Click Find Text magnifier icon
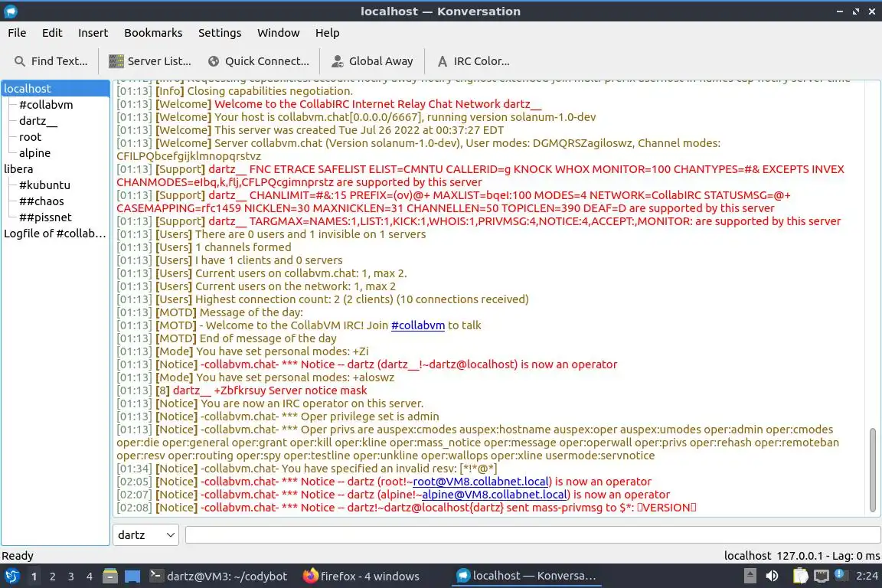The width and height of the screenshot is (882, 588). click(20, 61)
